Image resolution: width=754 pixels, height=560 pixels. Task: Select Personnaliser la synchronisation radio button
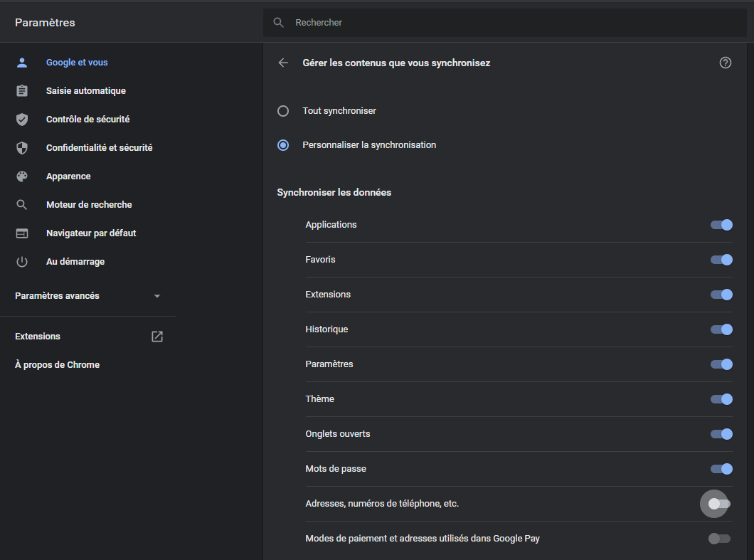pyautogui.click(x=283, y=145)
